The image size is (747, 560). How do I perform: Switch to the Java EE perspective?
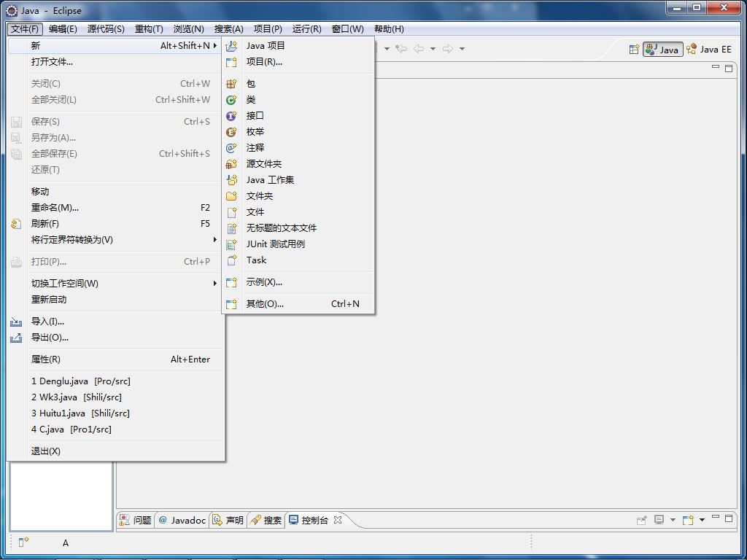pyautogui.click(x=709, y=49)
